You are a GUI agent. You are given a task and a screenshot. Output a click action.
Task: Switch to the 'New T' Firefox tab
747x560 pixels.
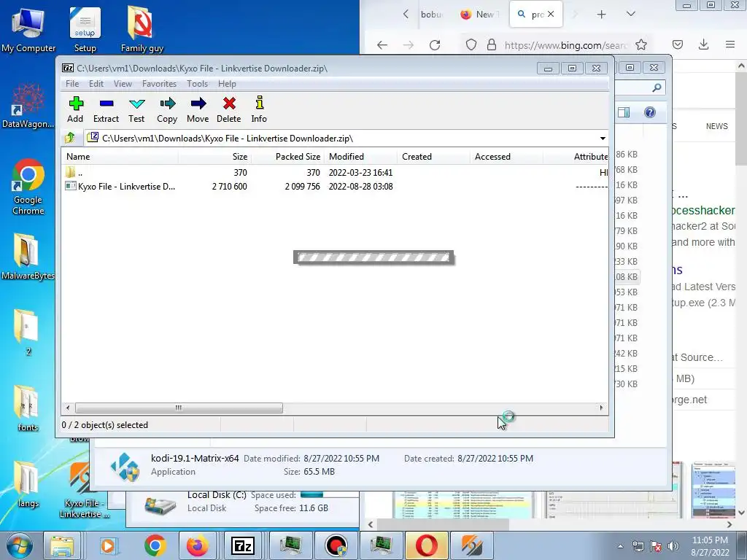point(479,15)
